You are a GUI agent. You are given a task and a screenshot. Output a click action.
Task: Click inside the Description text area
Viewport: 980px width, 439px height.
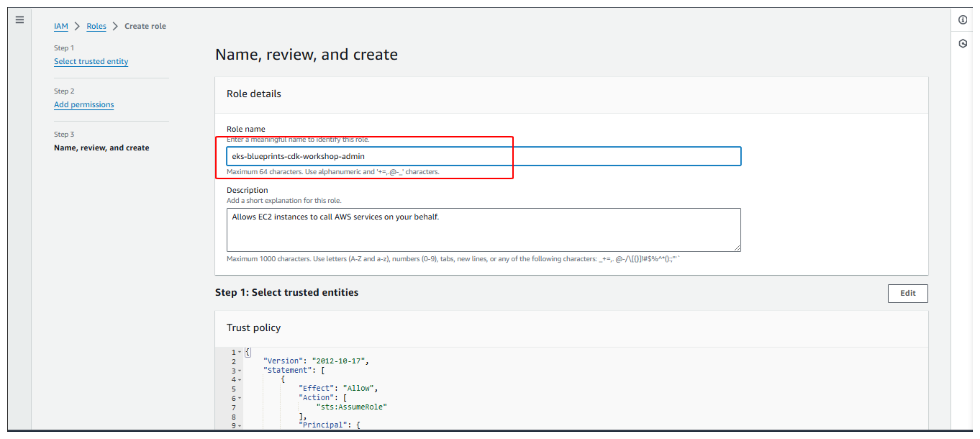[484, 230]
